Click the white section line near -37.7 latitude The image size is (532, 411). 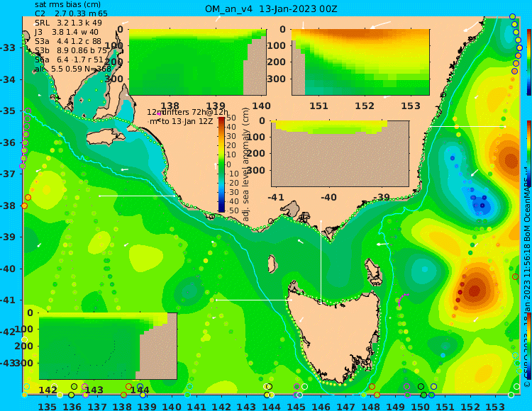pos(137,196)
